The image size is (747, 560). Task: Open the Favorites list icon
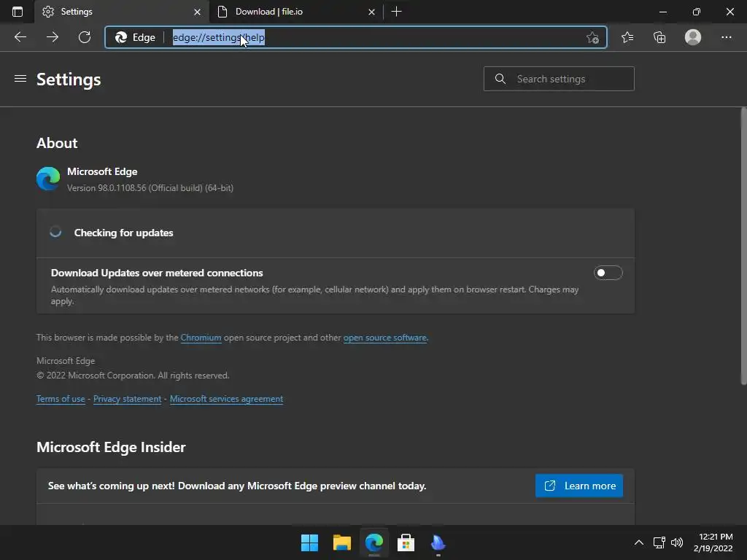(x=627, y=37)
